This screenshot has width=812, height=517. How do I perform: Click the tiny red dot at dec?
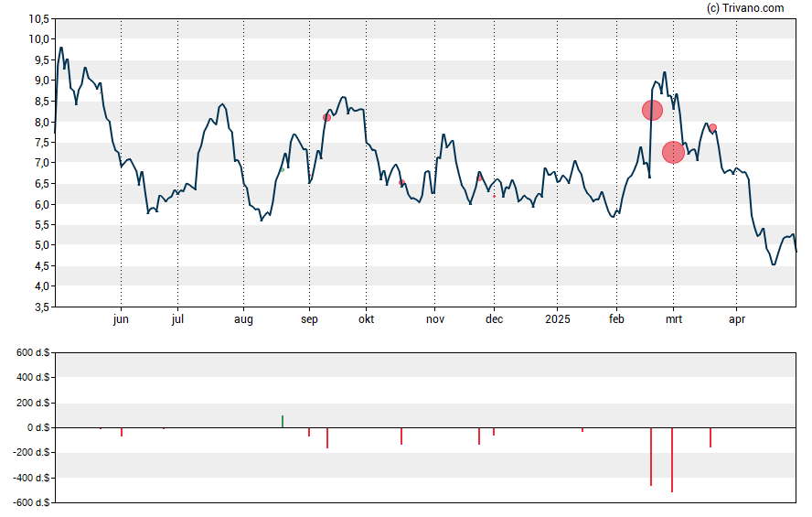[x=494, y=197]
